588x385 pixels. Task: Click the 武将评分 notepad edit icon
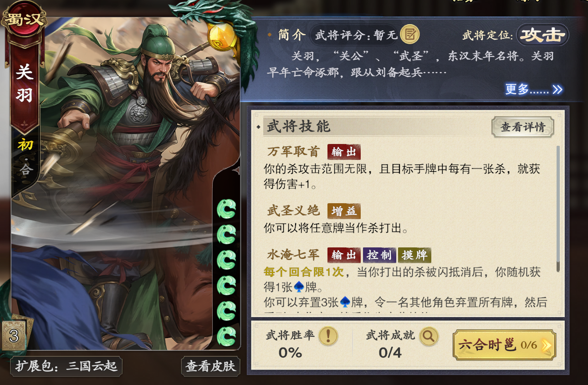point(409,34)
